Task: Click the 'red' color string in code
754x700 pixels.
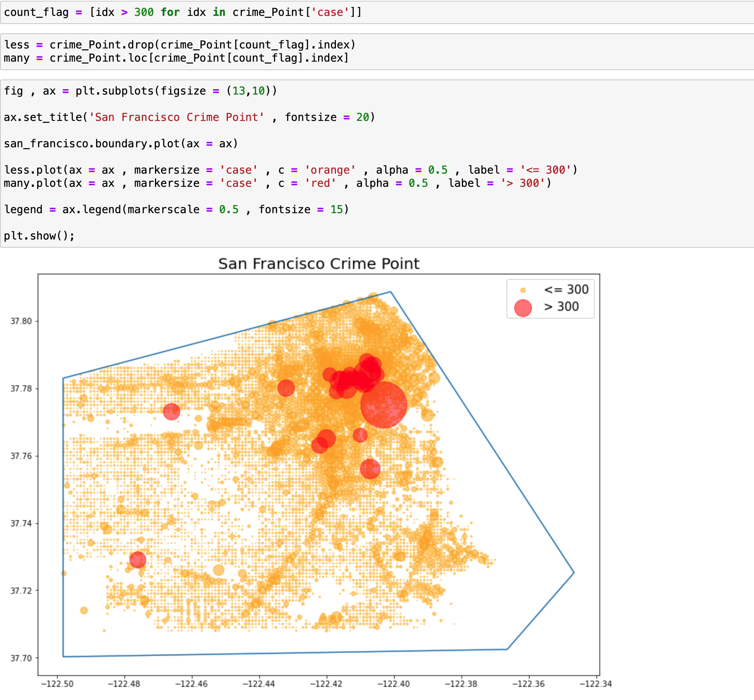Action: coord(320,183)
